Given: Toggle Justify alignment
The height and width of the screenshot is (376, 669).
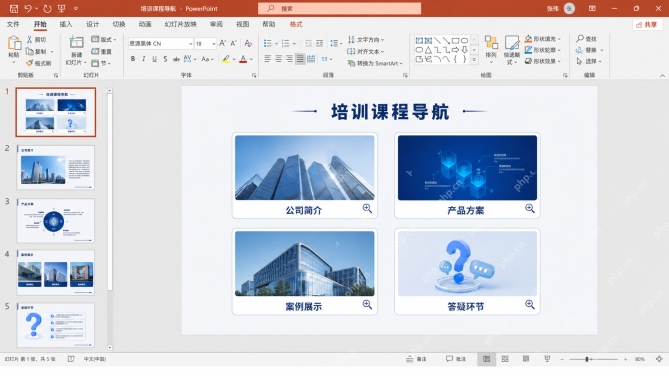Looking at the screenshot, I should click(300, 59).
